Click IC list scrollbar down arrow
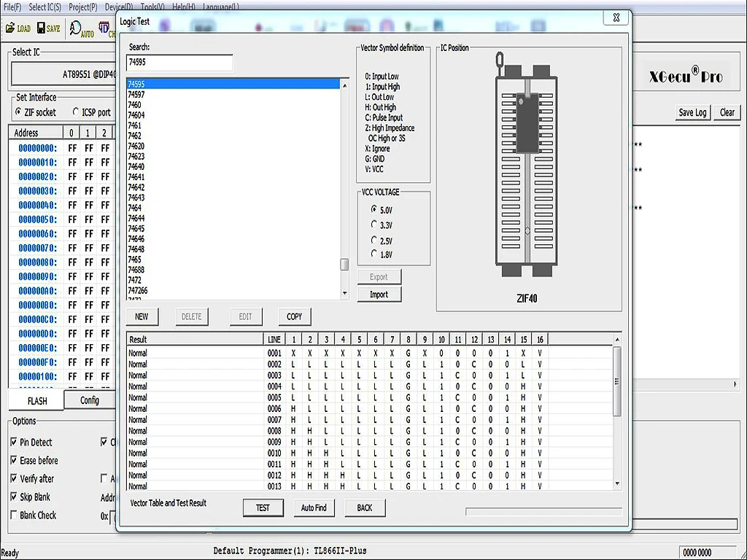The width and height of the screenshot is (747, 560). point(344,294)
